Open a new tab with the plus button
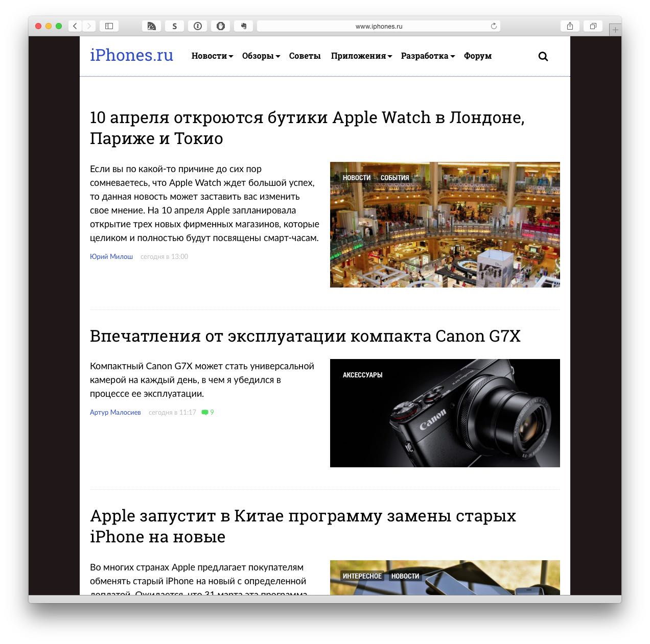Viewport: 650px width, 644px height. pos(615,30)
